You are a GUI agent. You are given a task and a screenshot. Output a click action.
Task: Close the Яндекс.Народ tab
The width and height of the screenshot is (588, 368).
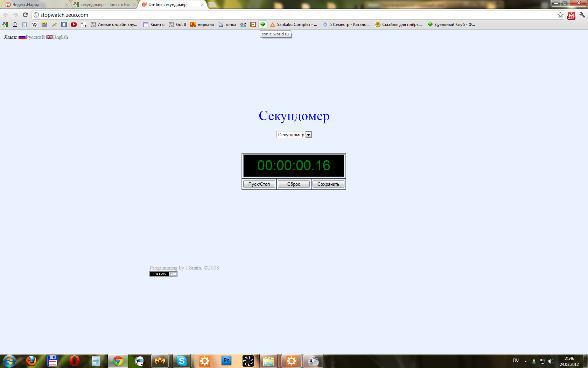[x=66, y=5]
